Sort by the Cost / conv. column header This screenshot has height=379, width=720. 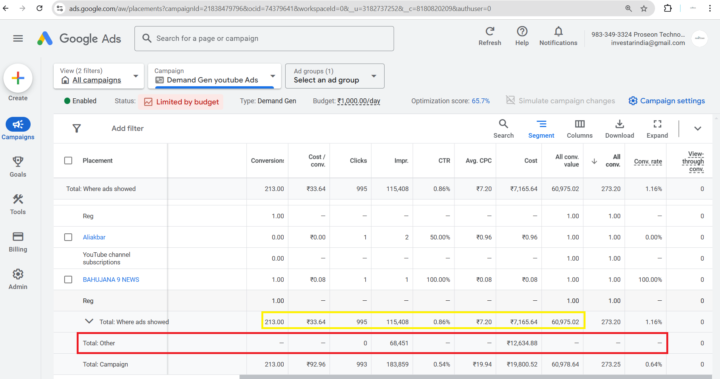point(316,160)
